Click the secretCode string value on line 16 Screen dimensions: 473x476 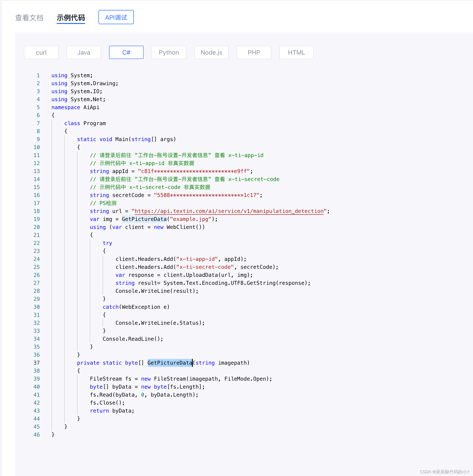click(207, 195)
